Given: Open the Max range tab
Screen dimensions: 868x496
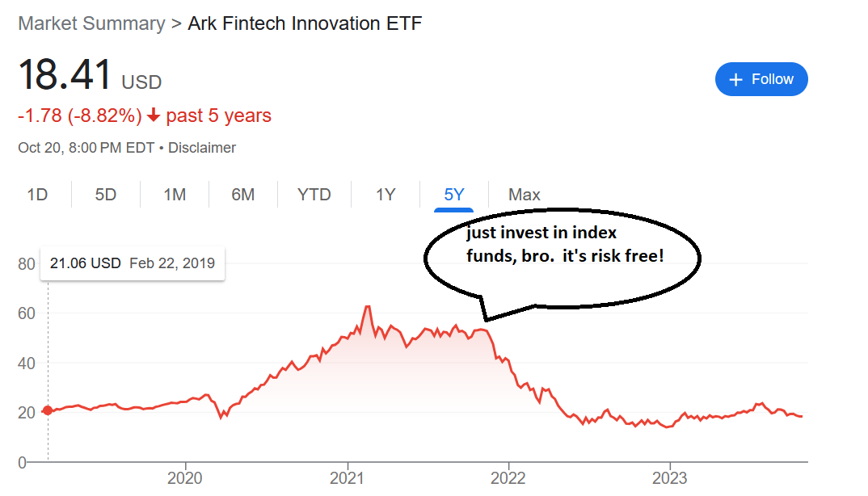Looking at the screenshot, I should [525, 195].
